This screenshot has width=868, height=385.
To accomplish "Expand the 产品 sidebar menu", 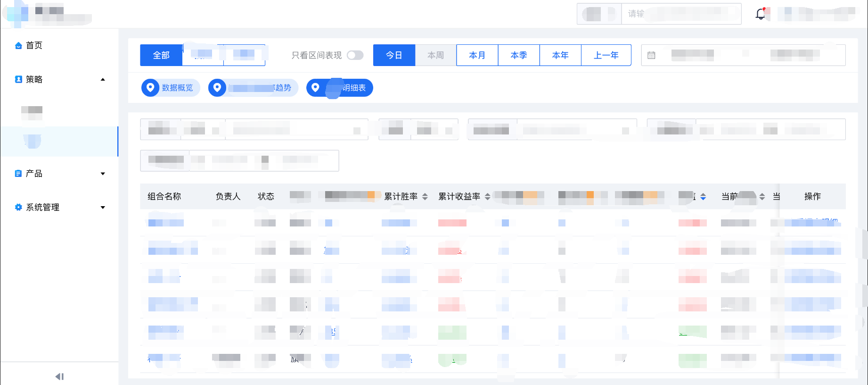I will (x=103, y=174).
